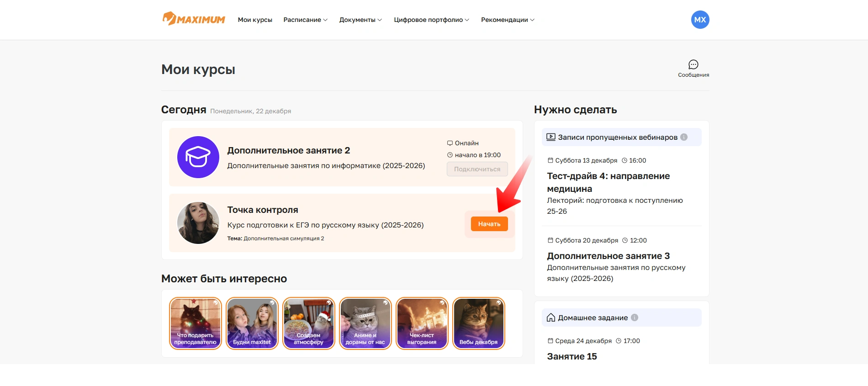868x386 pixels.
Task: Click info icon beside Записи пропущенных вебинаров
Action: [683, 137]
